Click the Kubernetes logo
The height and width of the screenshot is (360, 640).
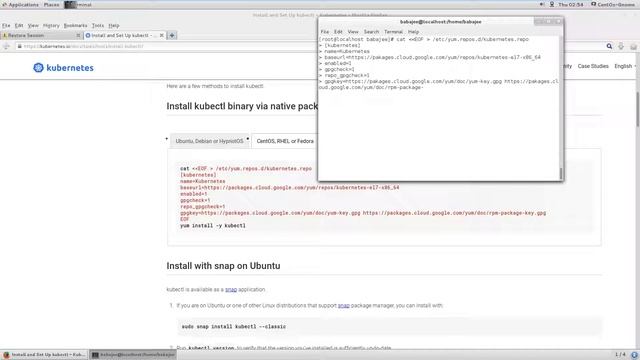(63, 68)
